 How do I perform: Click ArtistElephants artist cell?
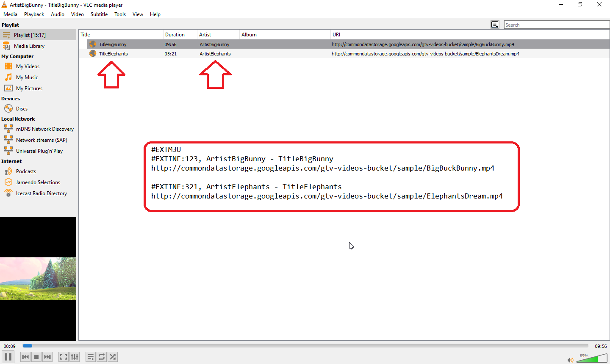(x=215, y=54)
